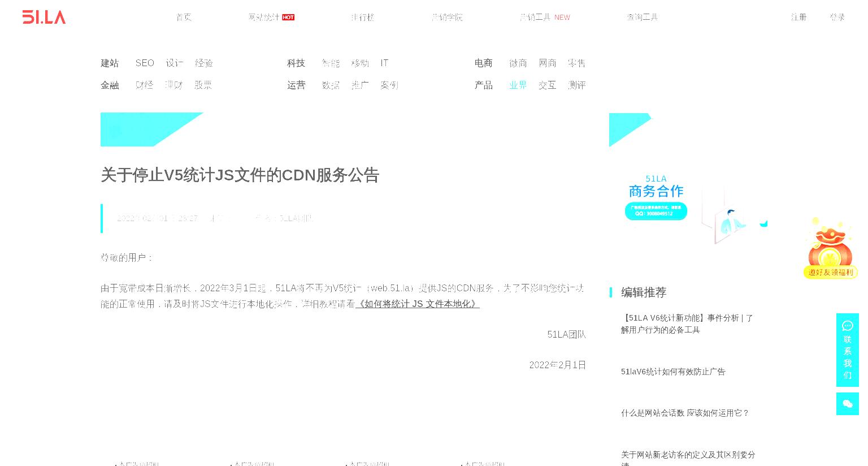The height and width of the screenshot is (466, 868).
Task: Click the 登录 link
Action: coord(837,17)
